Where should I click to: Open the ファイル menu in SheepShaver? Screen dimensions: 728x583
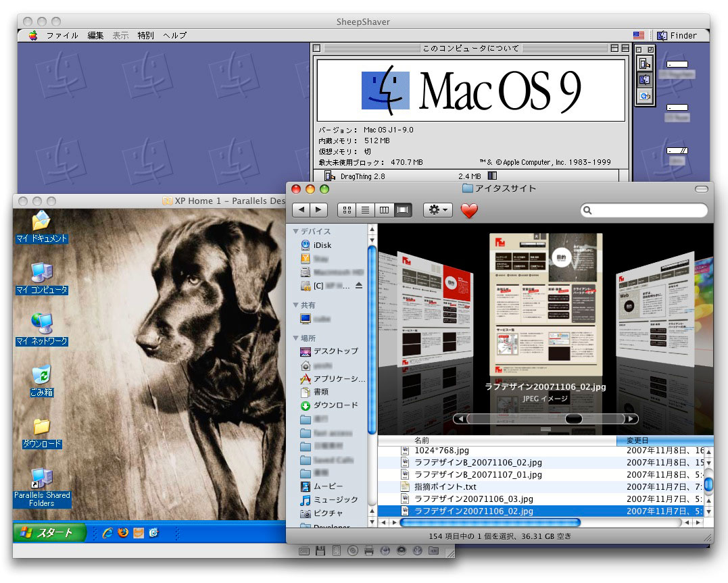tap(62, 35)
